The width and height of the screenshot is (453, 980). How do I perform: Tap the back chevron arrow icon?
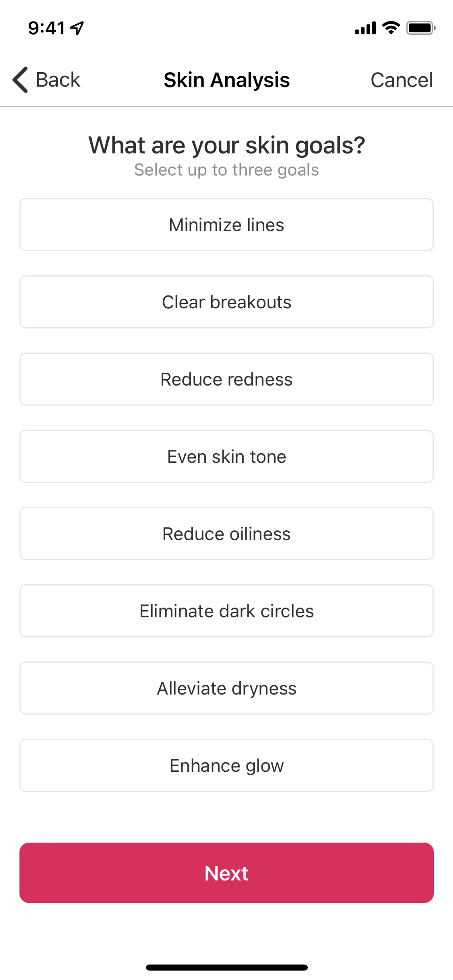point(21,80)
